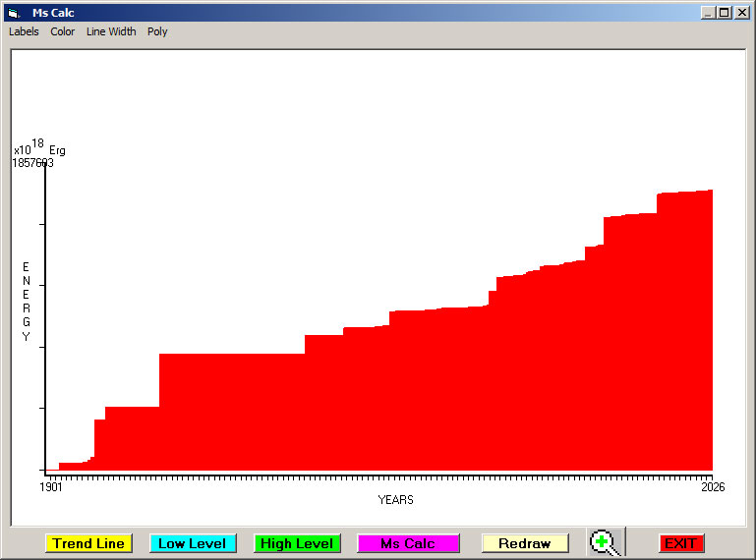756x560 pixels.
Task: Open the Line Width menu
Action: (x=111, y=31)
